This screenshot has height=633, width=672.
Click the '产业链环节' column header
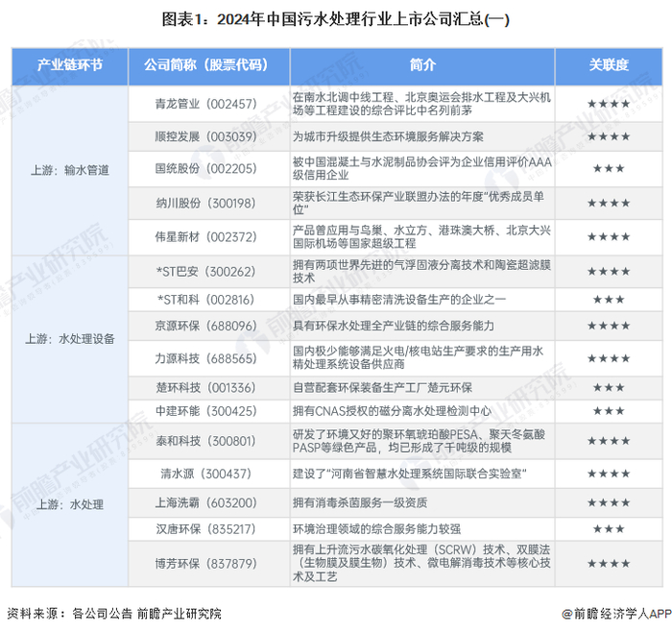[x=70, y=65]
